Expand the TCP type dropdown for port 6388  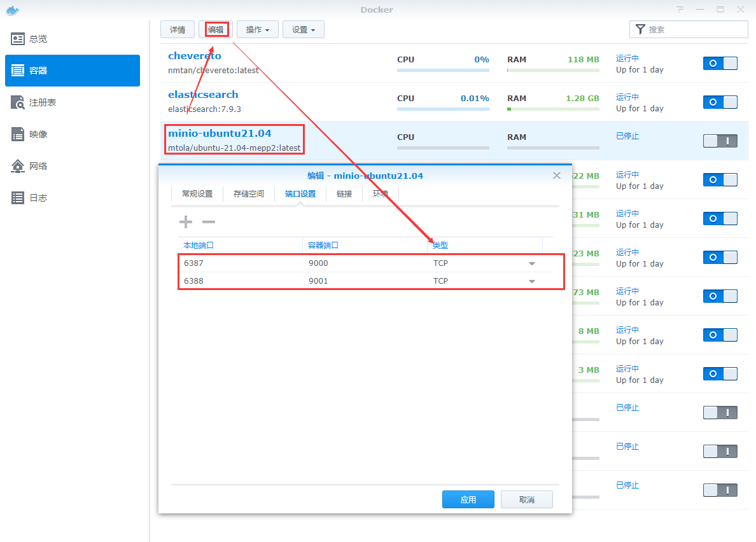pyautogui.click(x=532, y=281)
